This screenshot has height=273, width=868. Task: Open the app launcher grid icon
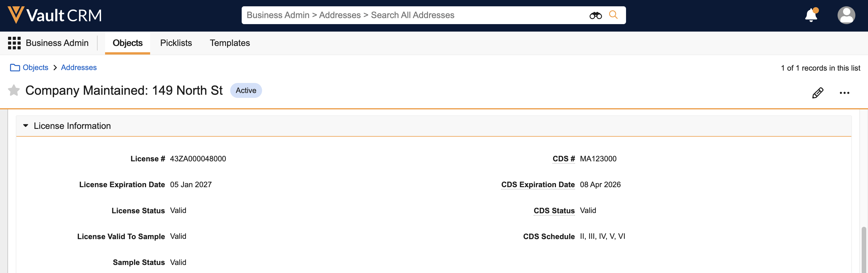pos(14,43)
